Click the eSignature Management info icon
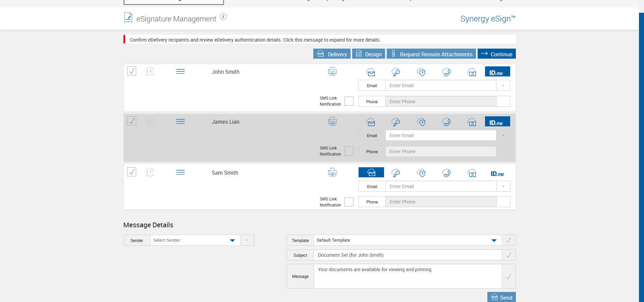This screenshot has height=302, width=644. (223, 17)
